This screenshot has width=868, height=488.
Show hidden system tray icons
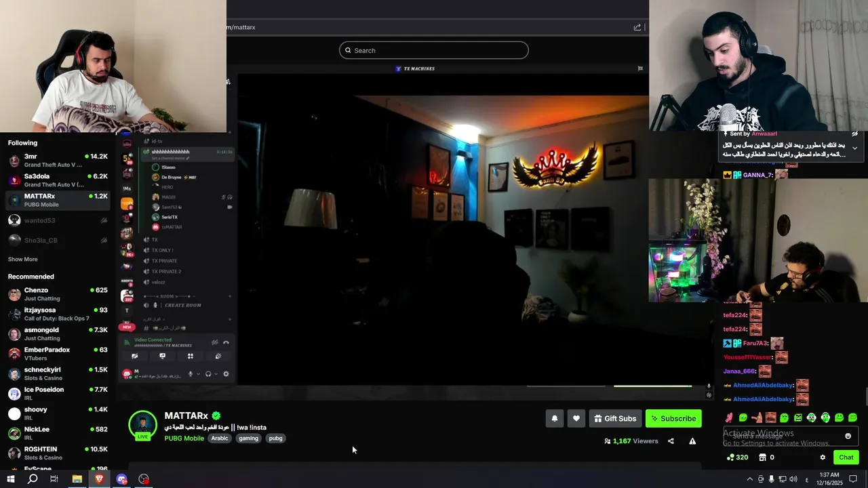(749, 479)
